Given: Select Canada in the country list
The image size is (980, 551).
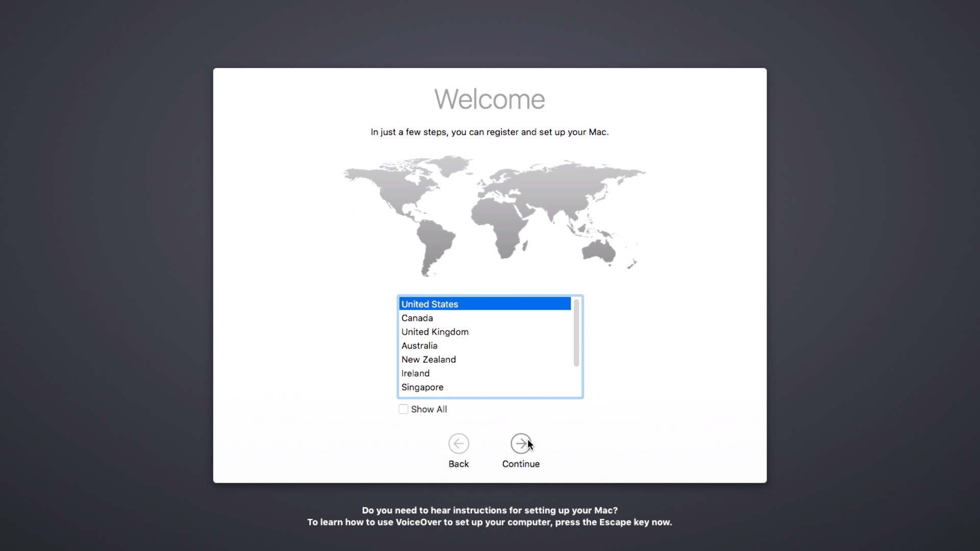Looking at the screenshot, I should (417, 318).
